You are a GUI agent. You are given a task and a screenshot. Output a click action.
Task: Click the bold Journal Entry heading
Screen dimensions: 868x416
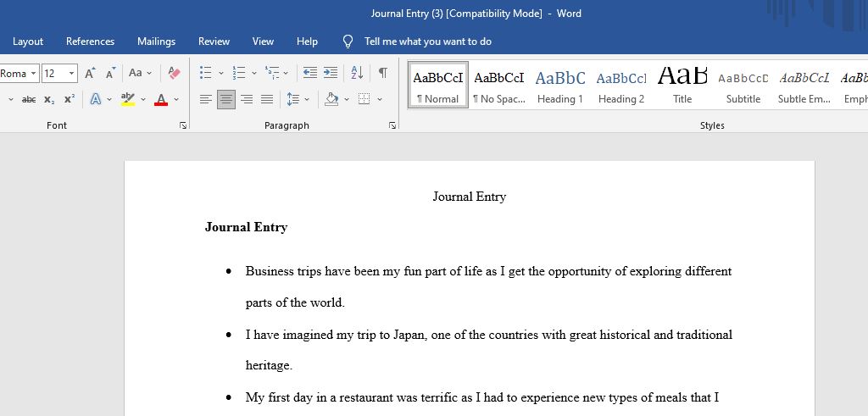247,227
